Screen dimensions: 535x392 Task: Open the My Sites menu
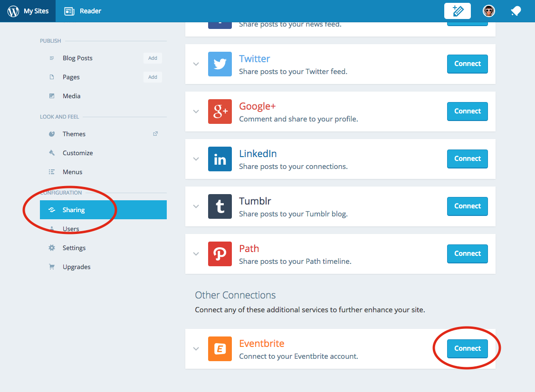(x=28, y=11)
